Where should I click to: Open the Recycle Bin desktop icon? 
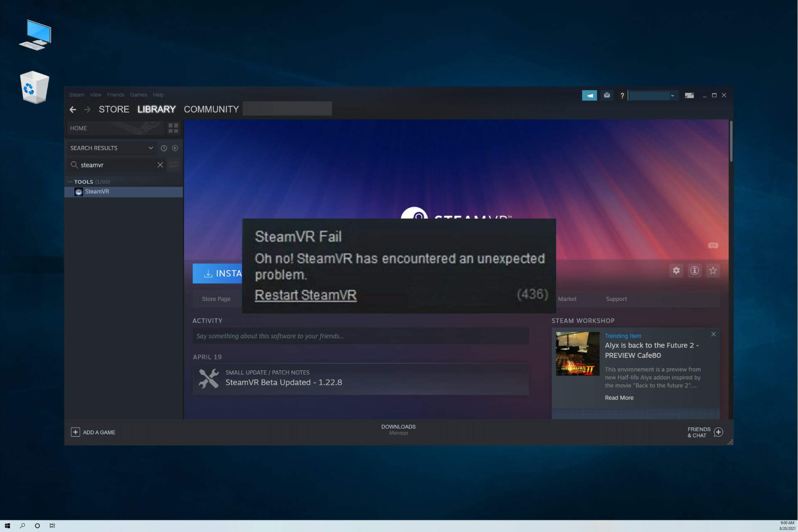coord(34,87)
